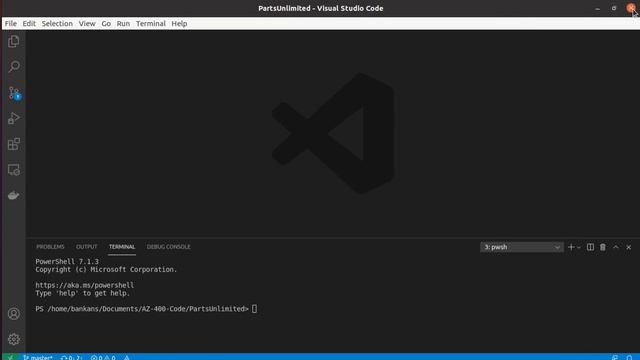
Task: Switch to the PROBLEMS tab
Action: click(50, 247)
